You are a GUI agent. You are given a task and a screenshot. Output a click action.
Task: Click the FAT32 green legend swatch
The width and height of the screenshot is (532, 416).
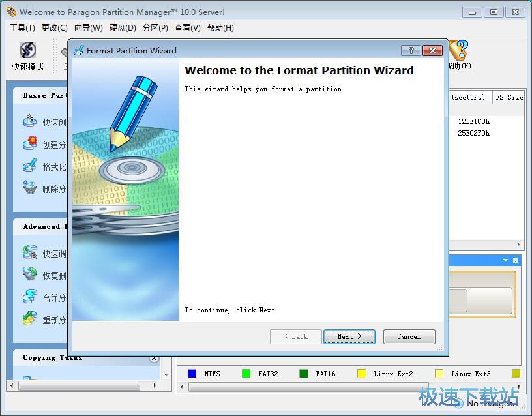point(246,374)
